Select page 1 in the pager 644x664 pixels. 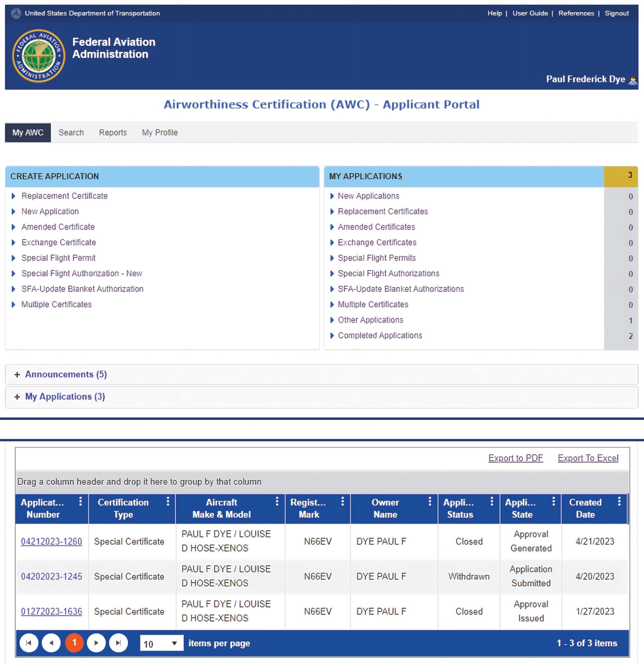(74, 643)
